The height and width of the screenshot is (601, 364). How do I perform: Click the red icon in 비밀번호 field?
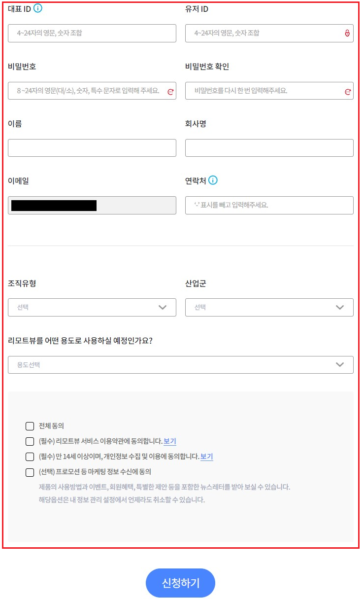pos(170,91)
